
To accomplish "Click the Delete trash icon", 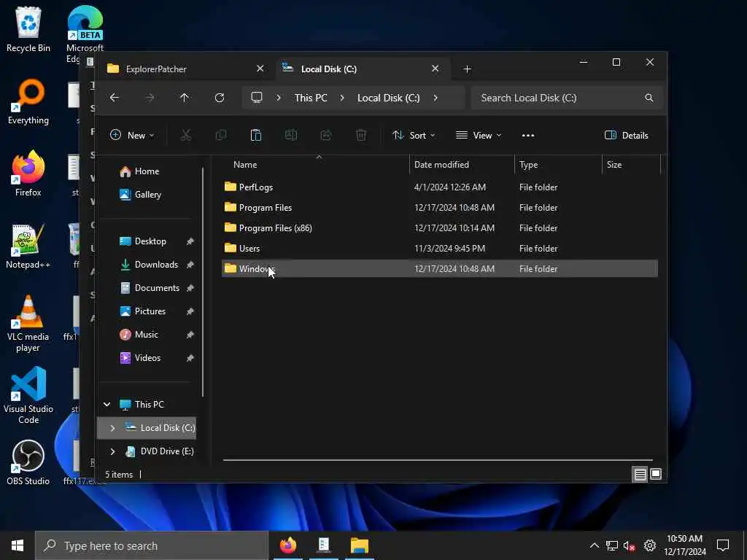I will coord(361,135).
